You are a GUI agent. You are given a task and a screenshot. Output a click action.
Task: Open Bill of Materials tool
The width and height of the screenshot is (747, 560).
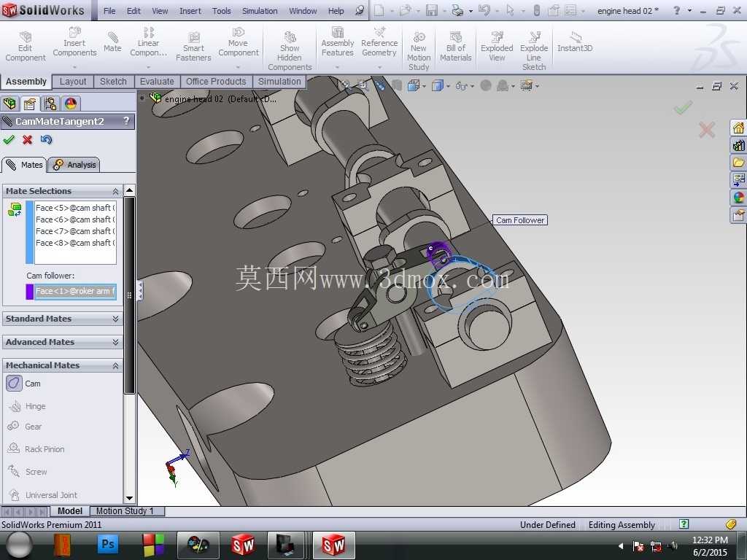click(455, 47)
